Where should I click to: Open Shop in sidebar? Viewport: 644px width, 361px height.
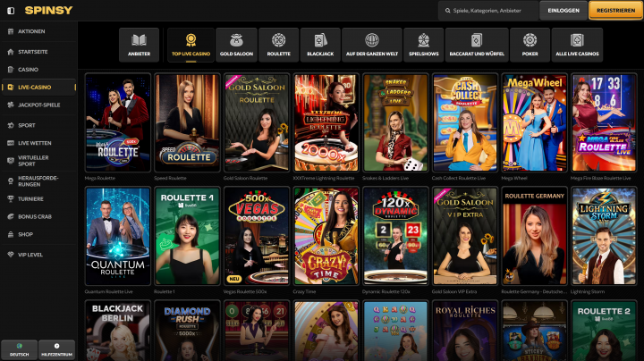pos(38,234)
